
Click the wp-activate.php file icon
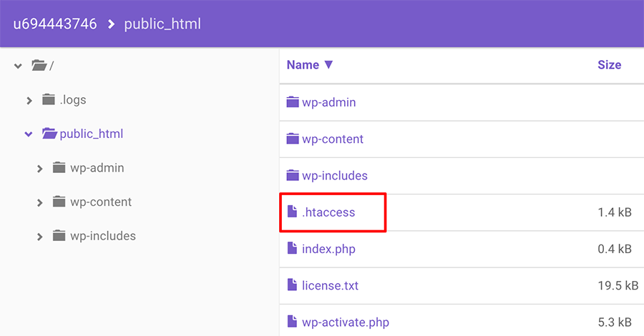(292, 322)
